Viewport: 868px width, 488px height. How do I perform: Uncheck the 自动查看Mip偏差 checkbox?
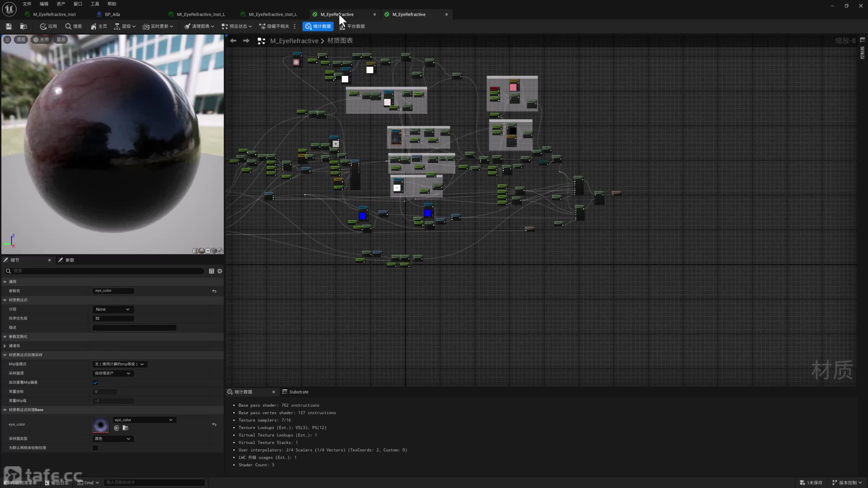pyautogui.click(x=95, y=383)
